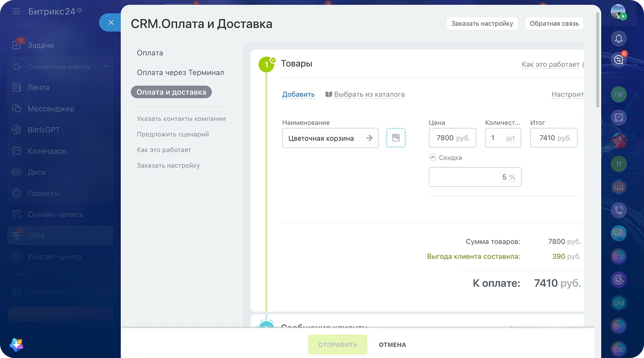Select the Оплата и доставка tab

(x=171, y=92)
